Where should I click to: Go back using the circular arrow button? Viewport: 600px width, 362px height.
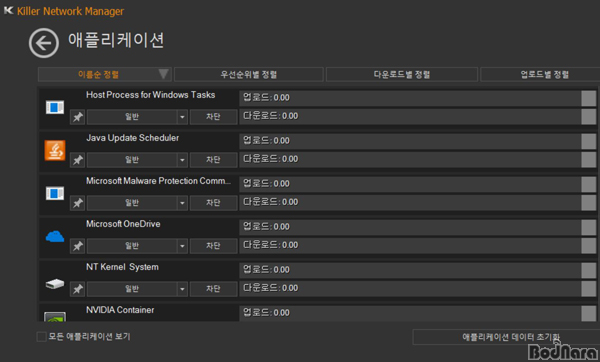(x=44, y=43)
